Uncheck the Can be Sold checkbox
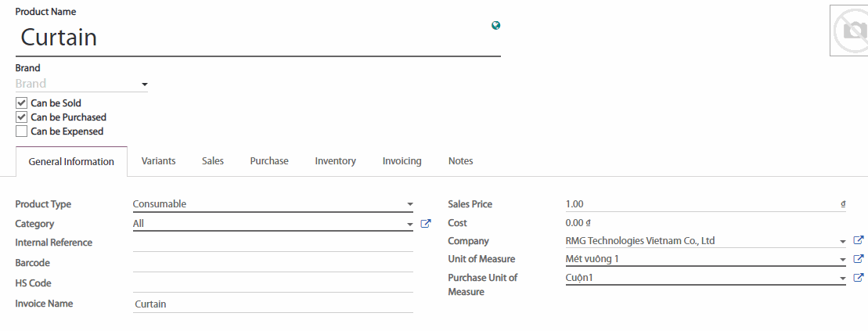Viewport: 868px width, 331px height. [21, 103]
